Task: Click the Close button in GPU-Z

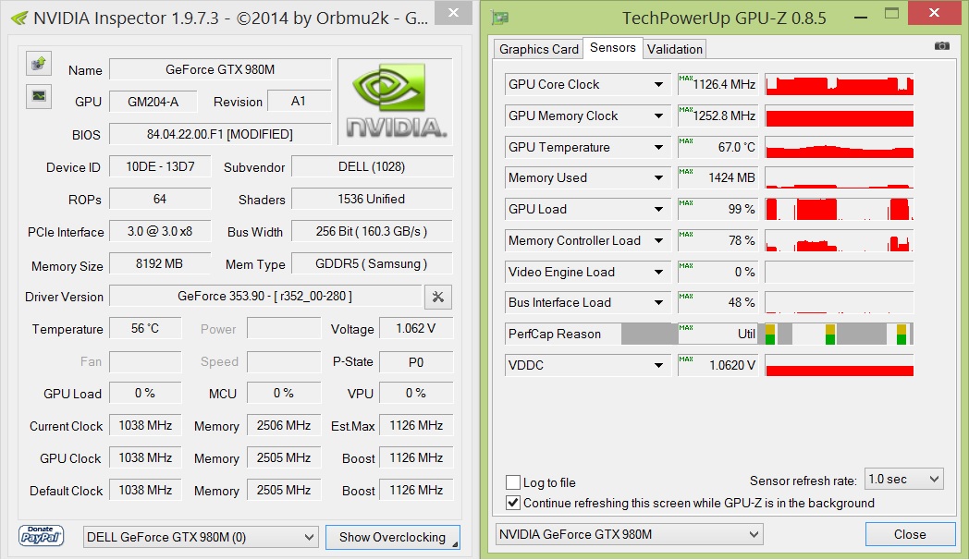Action: coord(910,534)
